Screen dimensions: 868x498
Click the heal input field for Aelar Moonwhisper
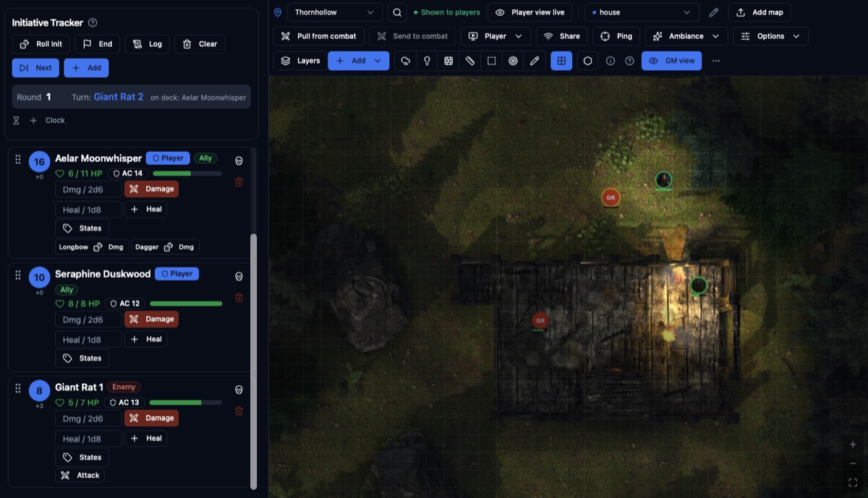(88, 210)
